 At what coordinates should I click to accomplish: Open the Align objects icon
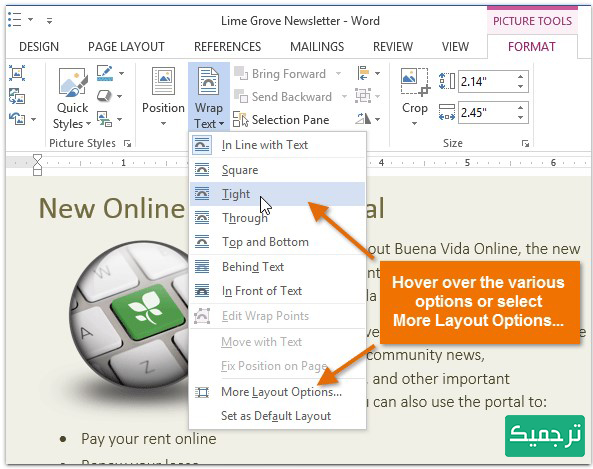tap(363, 73)
